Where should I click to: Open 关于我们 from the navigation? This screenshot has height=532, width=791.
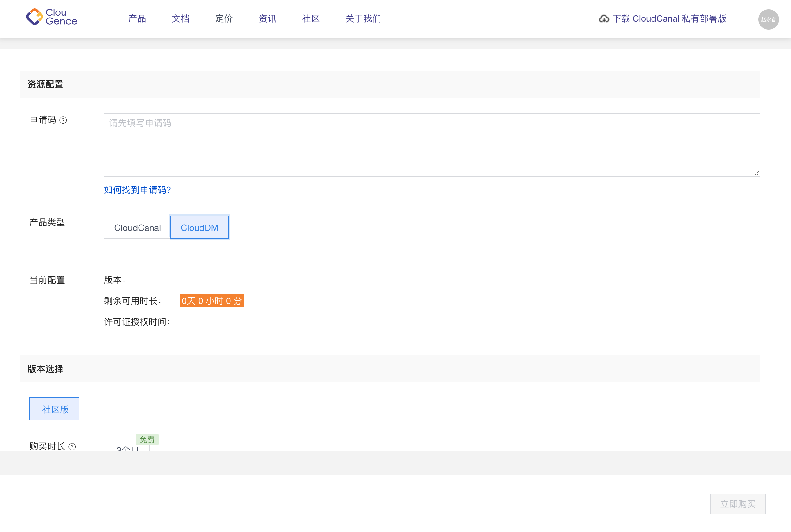point(363,19)
